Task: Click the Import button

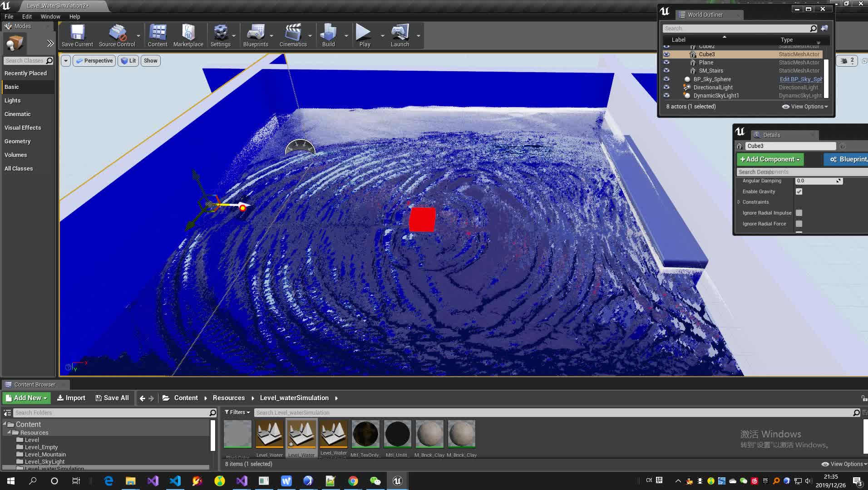Action: pyautogui.click(x=71, y=398)
